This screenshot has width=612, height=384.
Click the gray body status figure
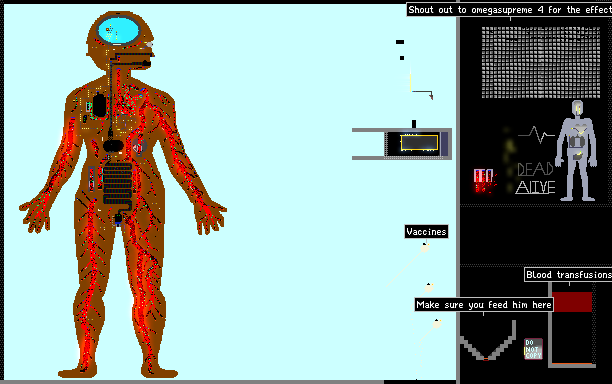tap(576, 150)
